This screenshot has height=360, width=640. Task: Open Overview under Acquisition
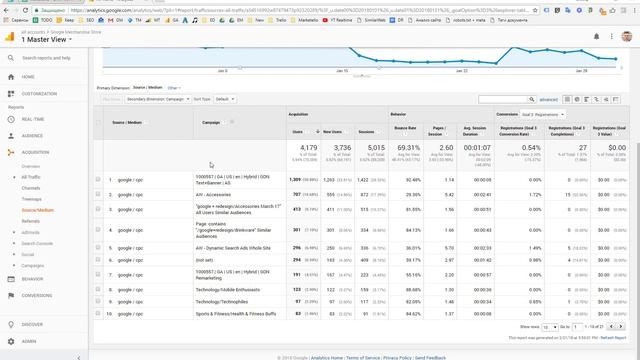(x=31, y=167)
